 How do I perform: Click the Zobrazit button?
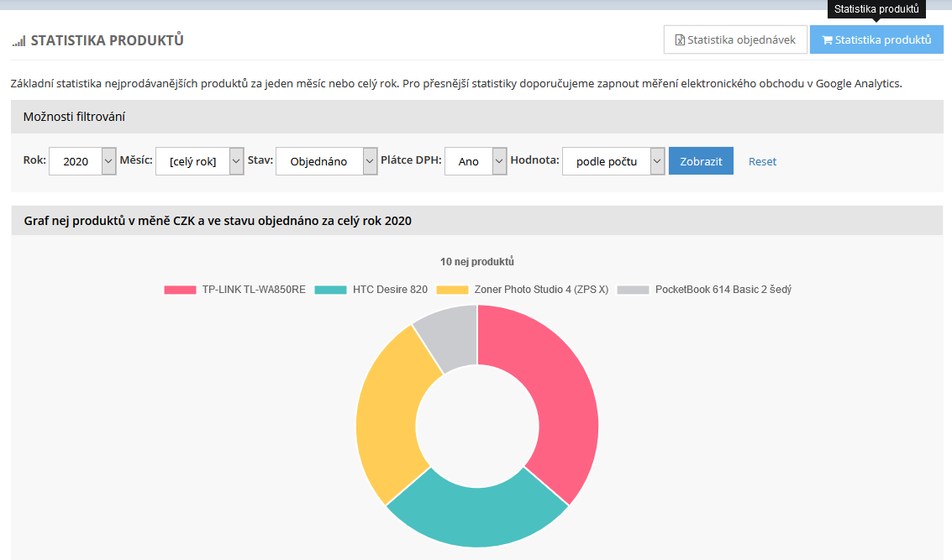click(x=701, y=161)
